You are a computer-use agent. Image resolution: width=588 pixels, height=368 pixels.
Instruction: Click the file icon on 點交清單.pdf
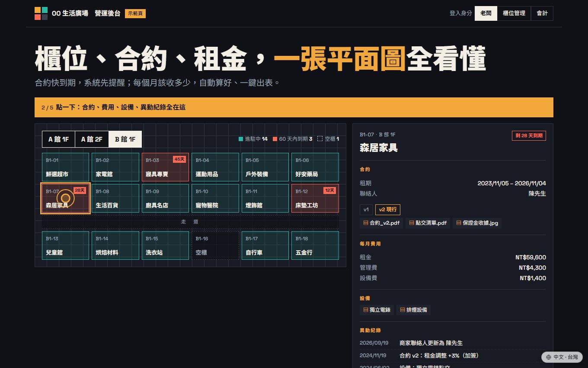(411, 223)
